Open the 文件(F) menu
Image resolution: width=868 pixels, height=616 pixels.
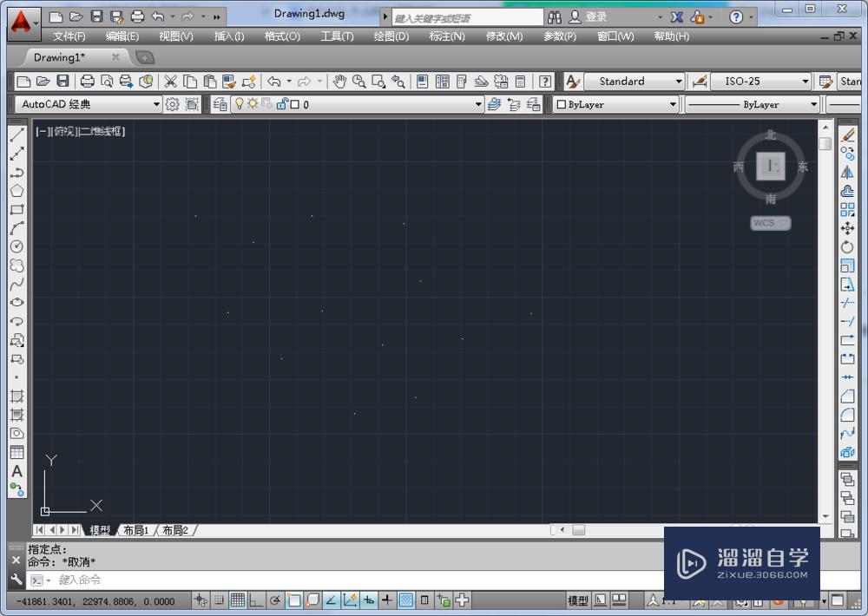pos(69,36)
